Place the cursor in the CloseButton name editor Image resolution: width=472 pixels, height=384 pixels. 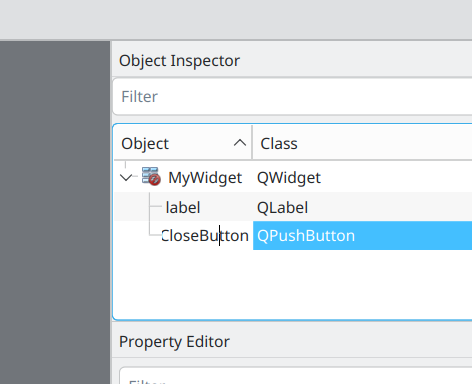(205, 235)
